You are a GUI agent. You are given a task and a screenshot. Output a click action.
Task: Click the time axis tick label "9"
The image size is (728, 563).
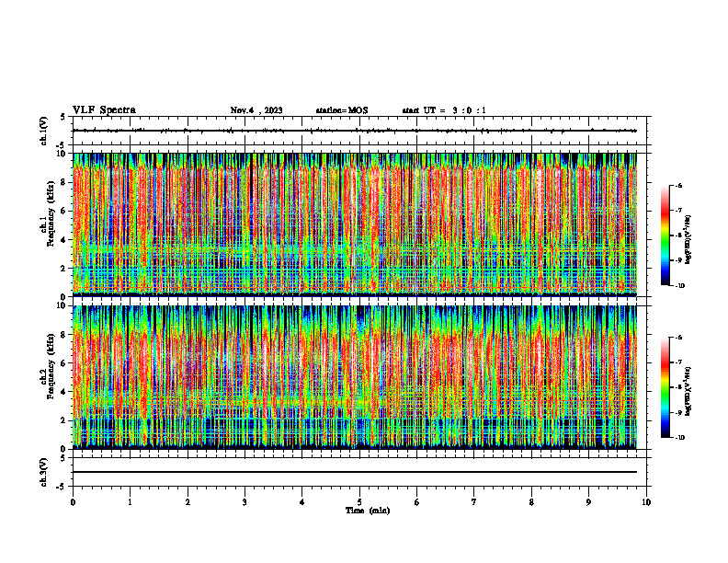(x=588, y=502)
